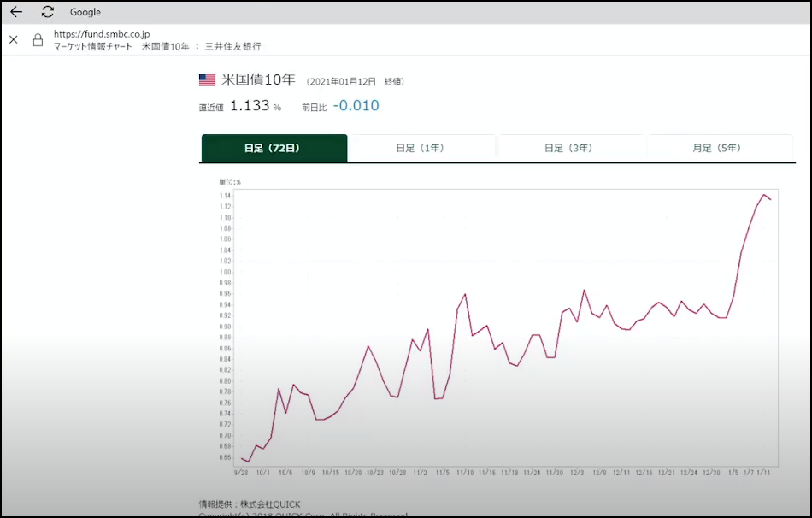This screenshot has width=812, height=518.
Task: Click the Google title text
Action: 85,12
